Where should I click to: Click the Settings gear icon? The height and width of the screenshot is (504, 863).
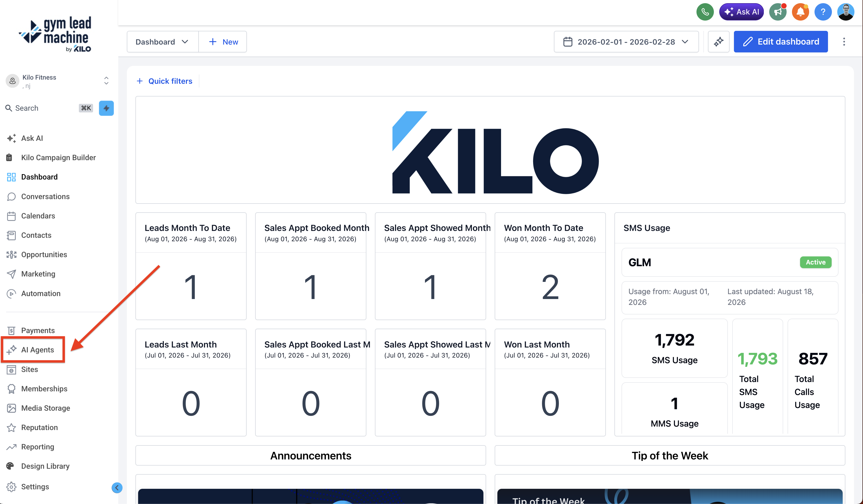pos(11,487)
